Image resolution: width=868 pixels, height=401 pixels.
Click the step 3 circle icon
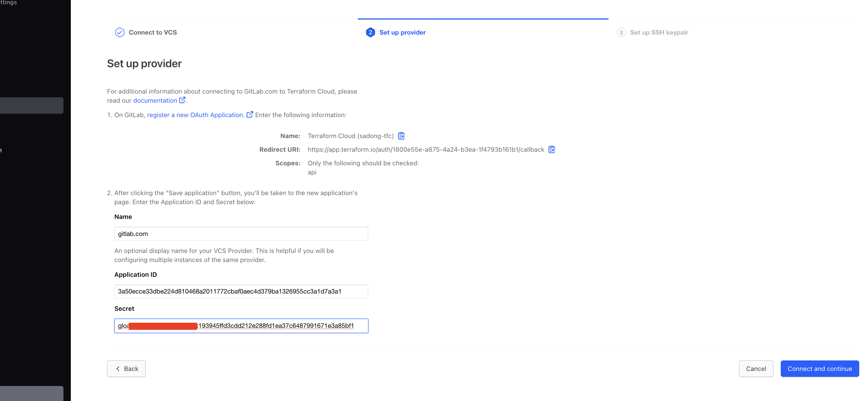click(x=621, y=32)
